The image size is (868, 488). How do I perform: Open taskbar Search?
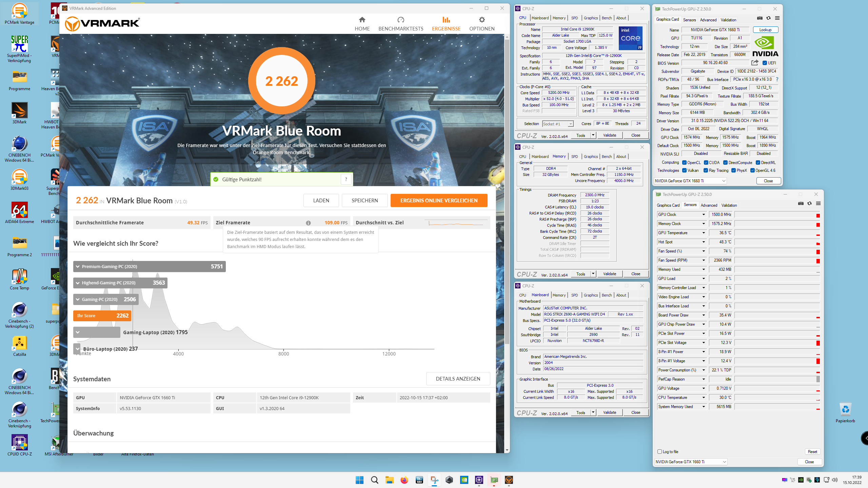click(374, 480)
